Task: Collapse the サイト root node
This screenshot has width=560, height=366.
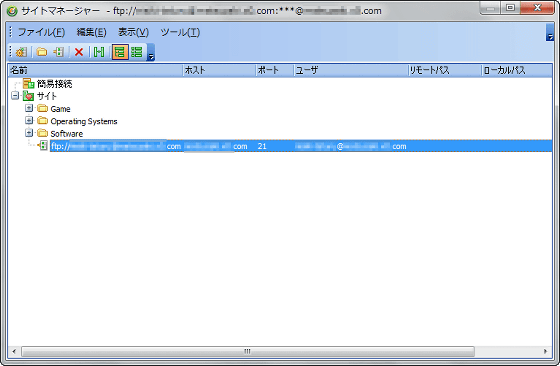Action: tap(15, 96)
